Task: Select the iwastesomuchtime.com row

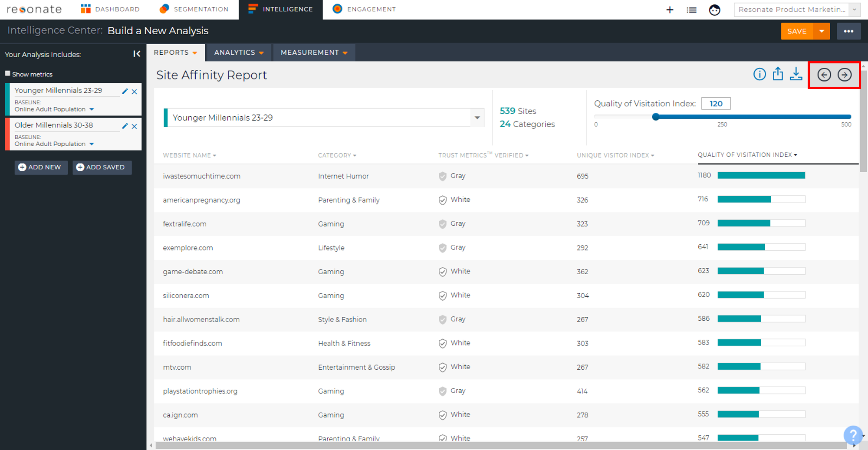Action: pyautogui.click(x=506, y=176)
